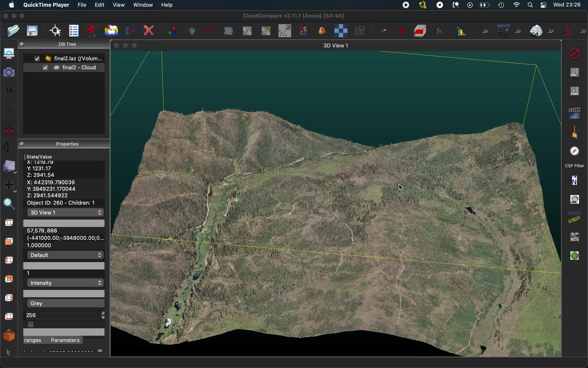Viewport: 588px width, 368px height.
Task: Delete selected entity with red X
Action: [149, 31]
